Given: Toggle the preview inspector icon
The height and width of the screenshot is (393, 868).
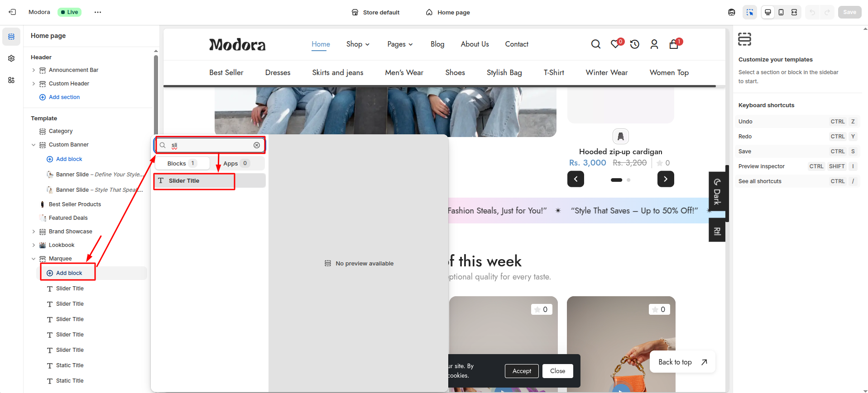Looking at the screenshot, I should (x=750, y=12).
